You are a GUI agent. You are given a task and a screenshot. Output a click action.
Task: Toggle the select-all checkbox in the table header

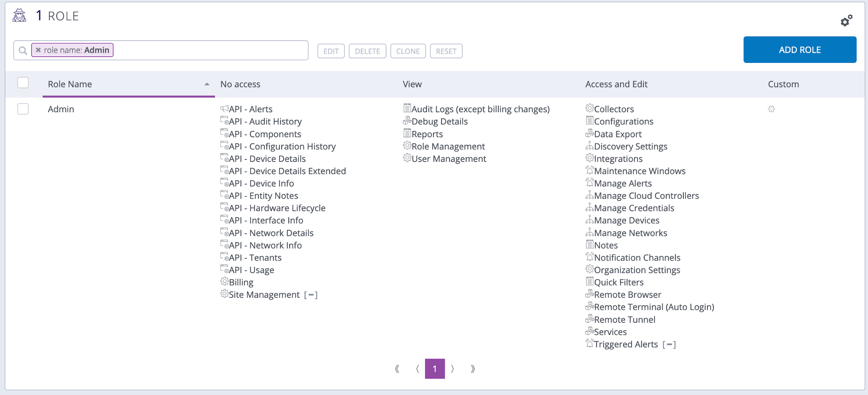pos(23,83)
